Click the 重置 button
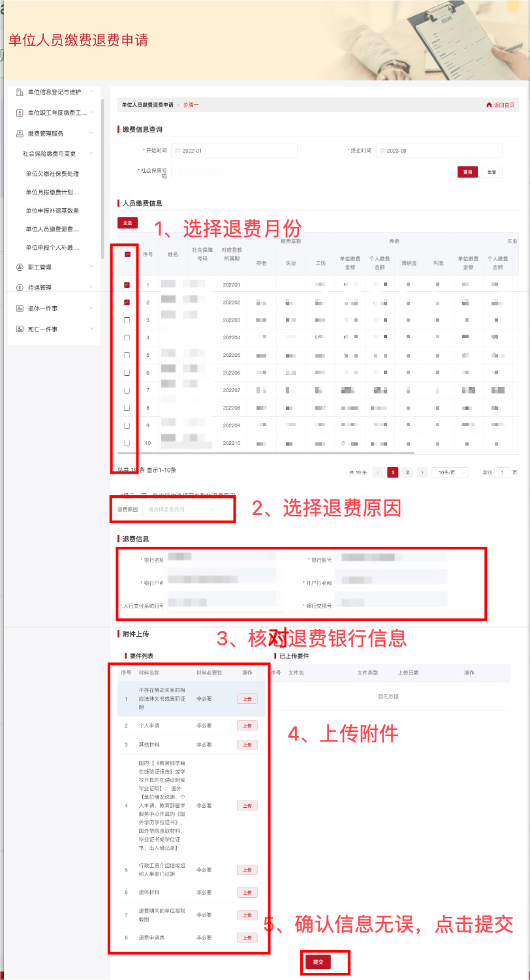This screenshot has height=980, width=530. pyautogui.click(x=491, y=172)
